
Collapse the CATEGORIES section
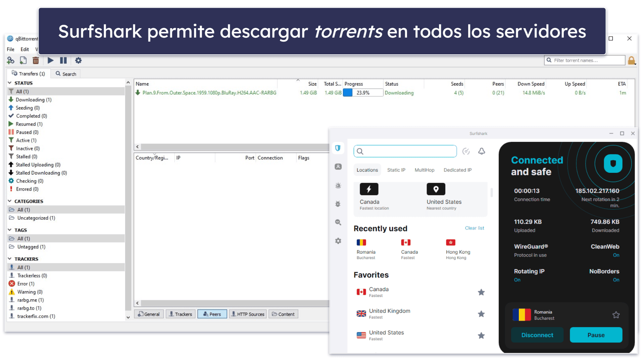pyautogui.click(x=10, y=201)
